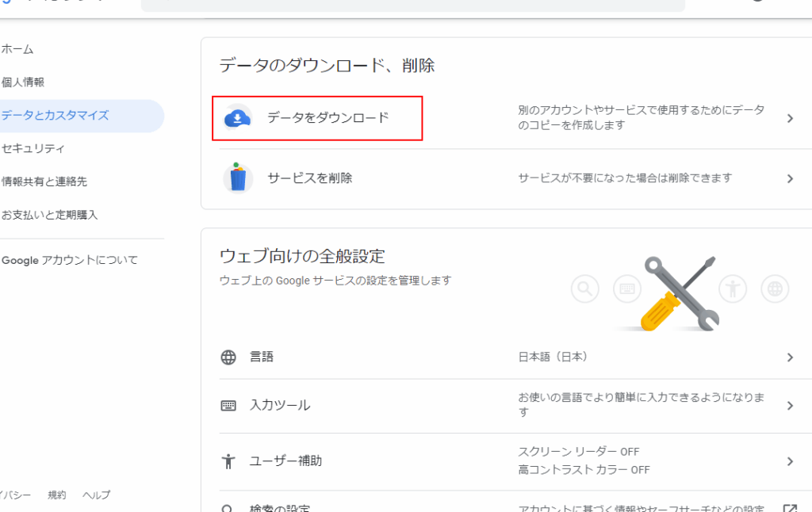
Task: Open ユーザー補助 via its right chevron
Action: 790,461
